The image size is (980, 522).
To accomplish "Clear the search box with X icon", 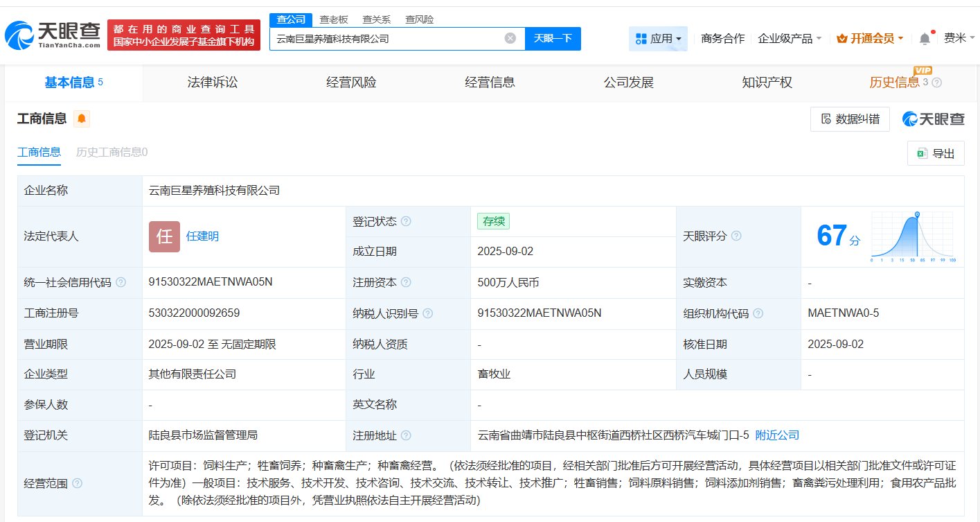I will pyautogui.click(x=510, y=39).
